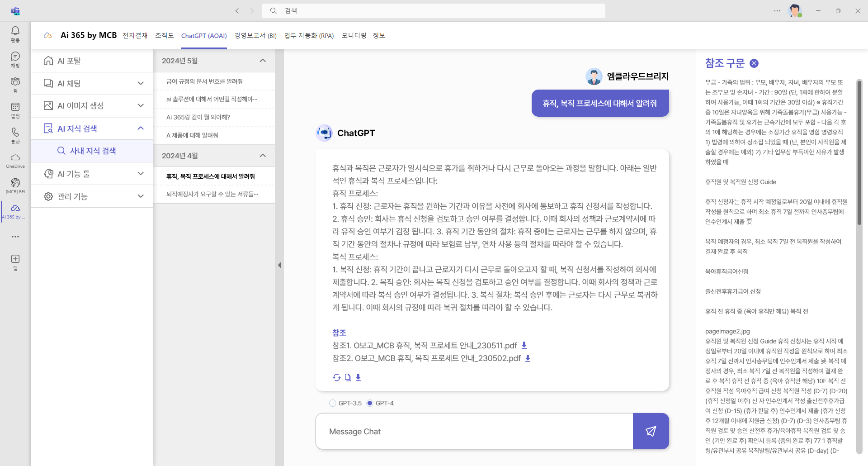Download the 참조1 PDF attachment
The width and height of the screenshot is (868, 466).
(524, 345)
